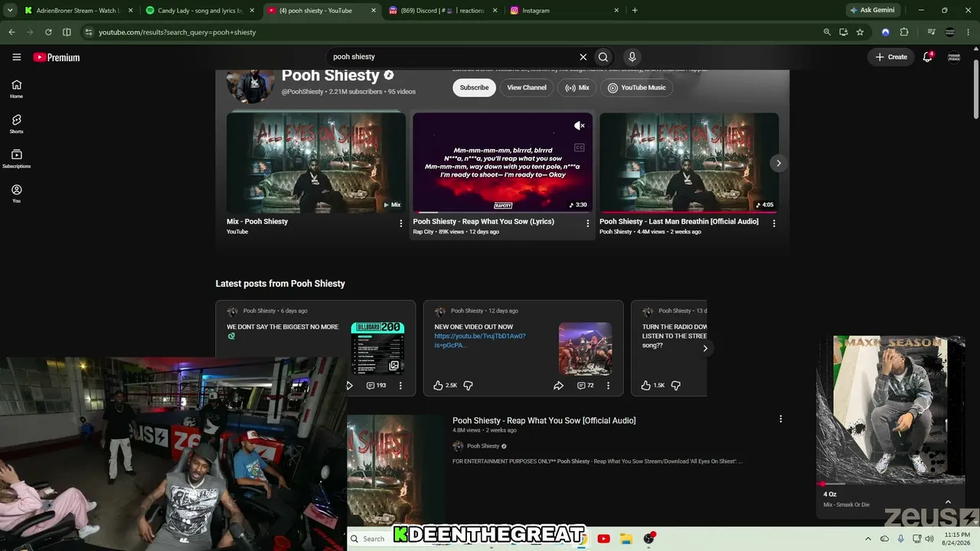This screenshot has height=551, width=980.
Task: Open the browser tab search dropdown
Action: 10,11
